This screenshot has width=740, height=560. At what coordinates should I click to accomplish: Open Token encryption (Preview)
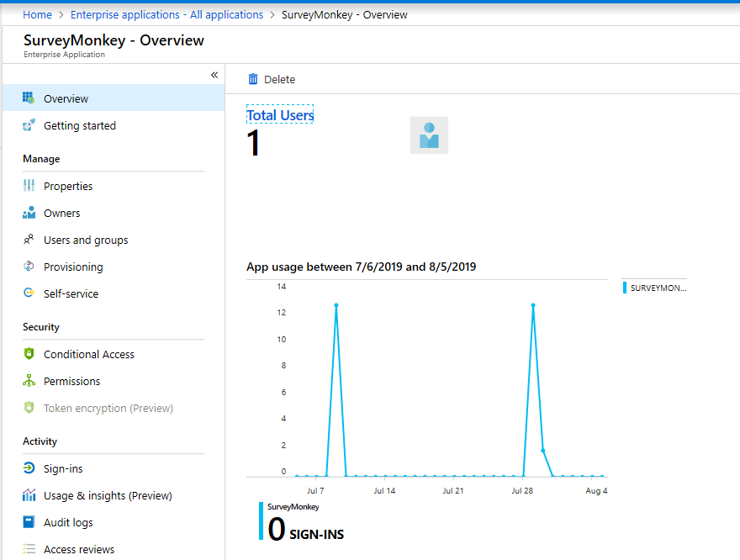(114, 408)
